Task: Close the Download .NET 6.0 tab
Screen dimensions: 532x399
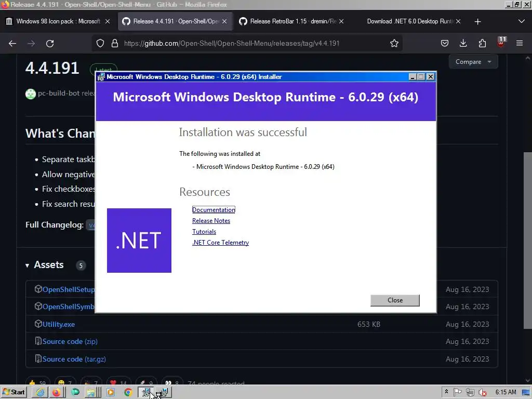Action: click(458, 21)
